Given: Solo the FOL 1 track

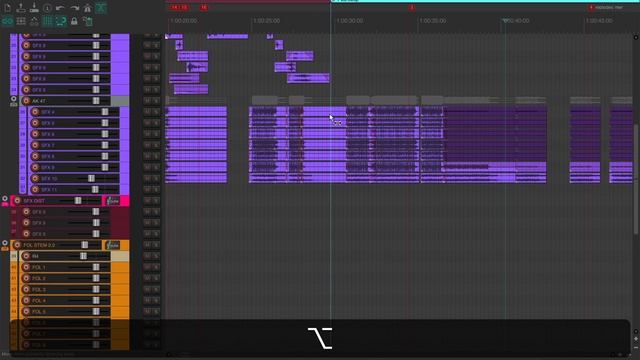Looking at the screenshot, I should point(156,267).
